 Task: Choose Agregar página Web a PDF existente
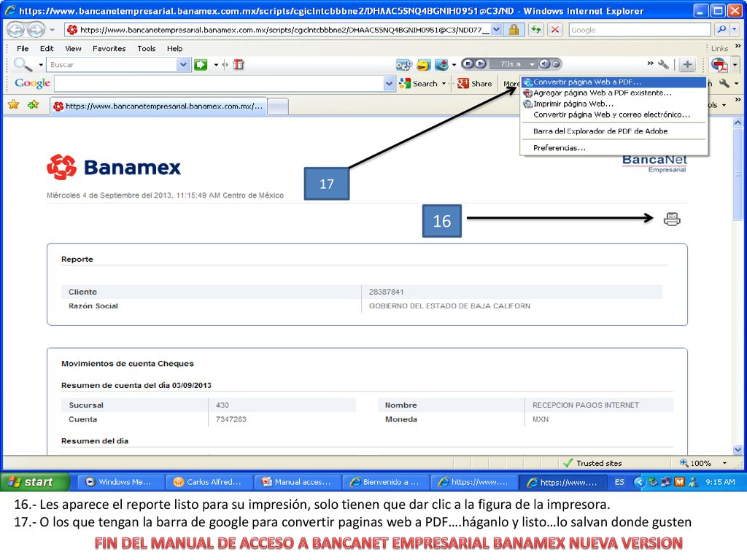pyautogui.click(x=614, y=93)
